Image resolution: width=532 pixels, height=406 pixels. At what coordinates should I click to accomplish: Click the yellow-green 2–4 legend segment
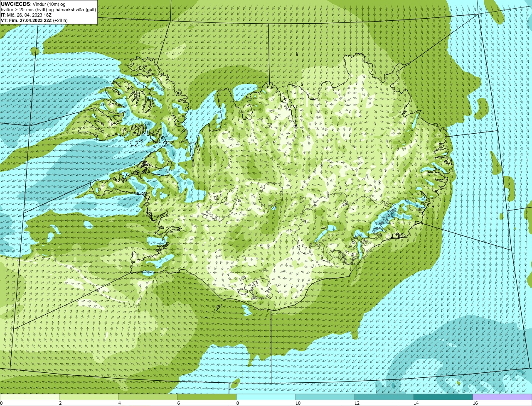tap(89, 397)
